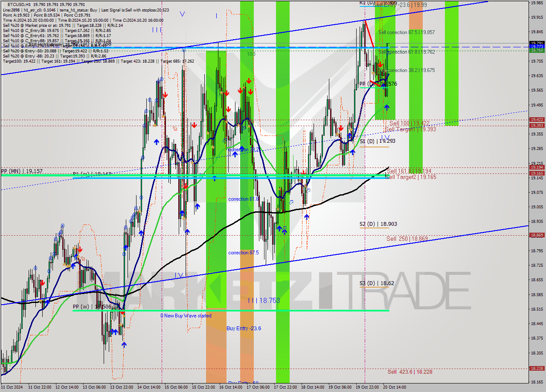Click the red 19.165 price tag on axis

point(537,173)
